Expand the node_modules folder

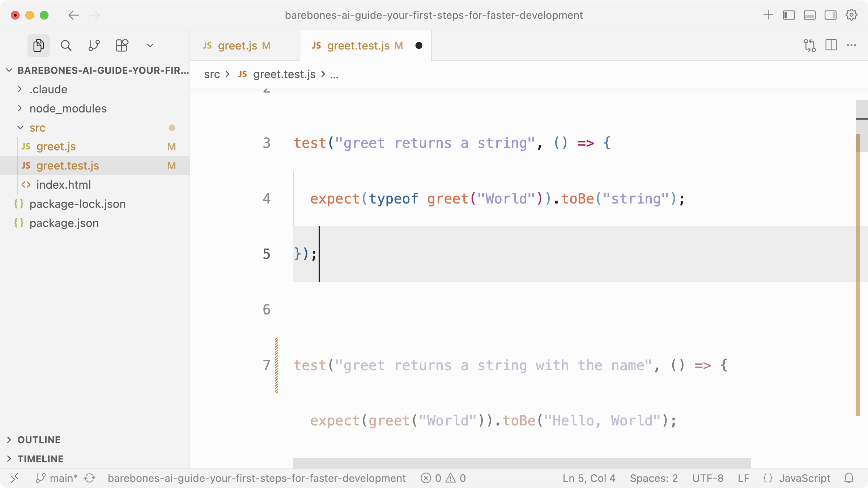click(68, 108)
